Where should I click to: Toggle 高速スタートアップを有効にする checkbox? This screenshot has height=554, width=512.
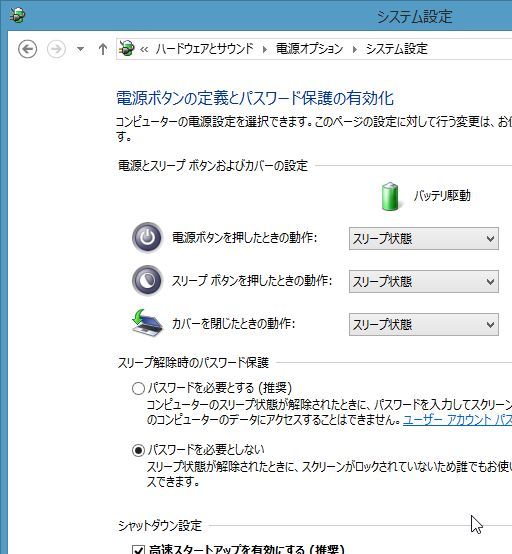[138, 549]
